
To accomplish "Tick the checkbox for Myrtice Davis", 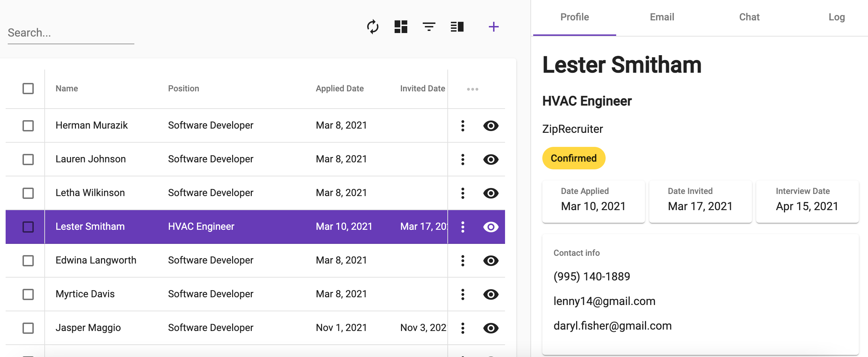I will pyautogui.click(x=28, y=294).
